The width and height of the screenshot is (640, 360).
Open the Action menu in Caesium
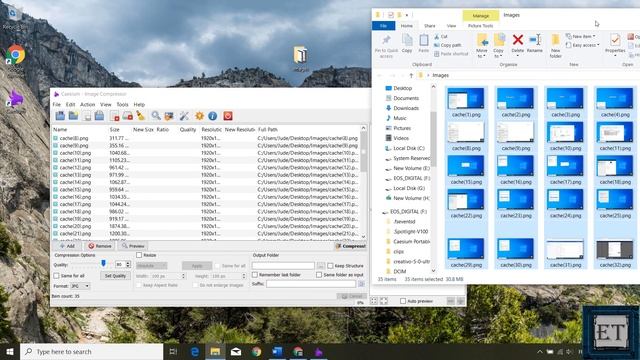[x=87, y=104]
